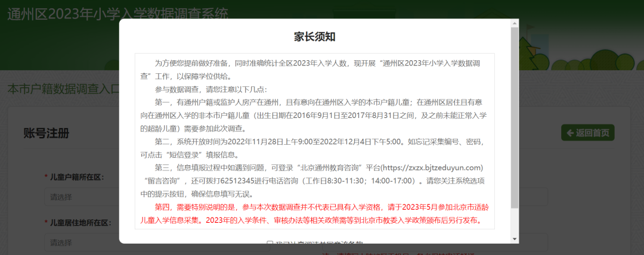644x255 pixels.
Task: Click the paragraph beginning 第一，有通州户籍
Action: click(314, 116)
